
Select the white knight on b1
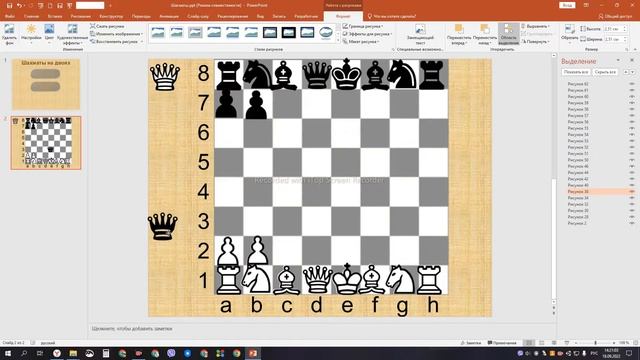[x=256, y=279]
